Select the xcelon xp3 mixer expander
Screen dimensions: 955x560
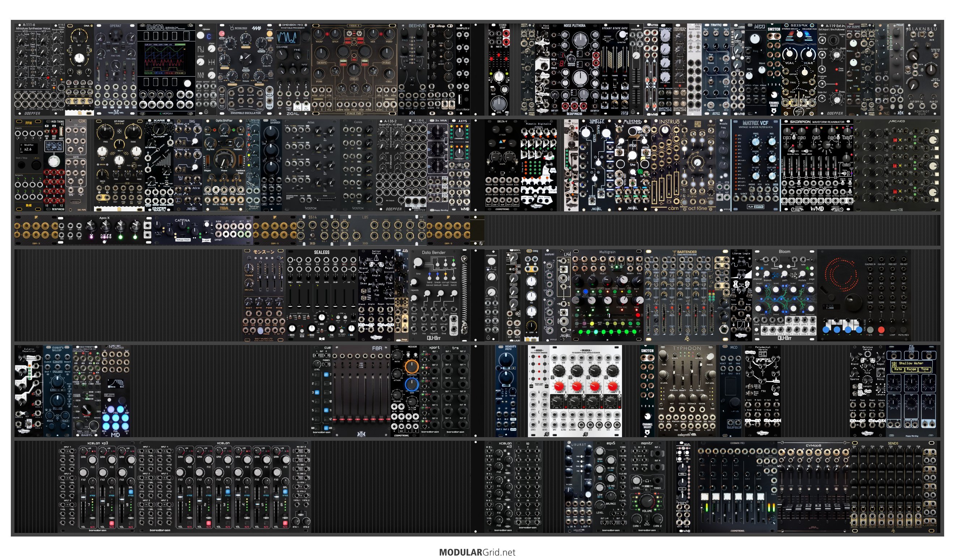pos(97,487)
